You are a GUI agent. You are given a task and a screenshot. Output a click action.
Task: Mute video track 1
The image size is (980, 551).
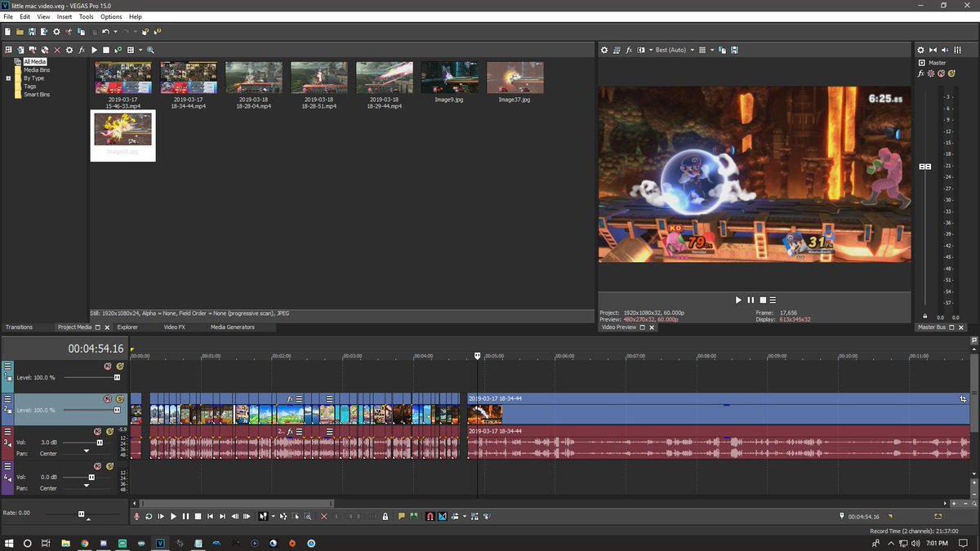[x=108, y=367]
